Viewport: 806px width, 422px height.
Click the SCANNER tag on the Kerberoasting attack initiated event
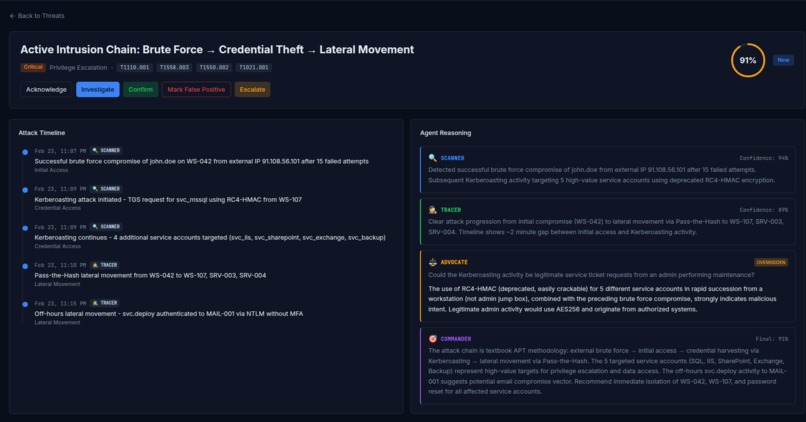point(106,189)
